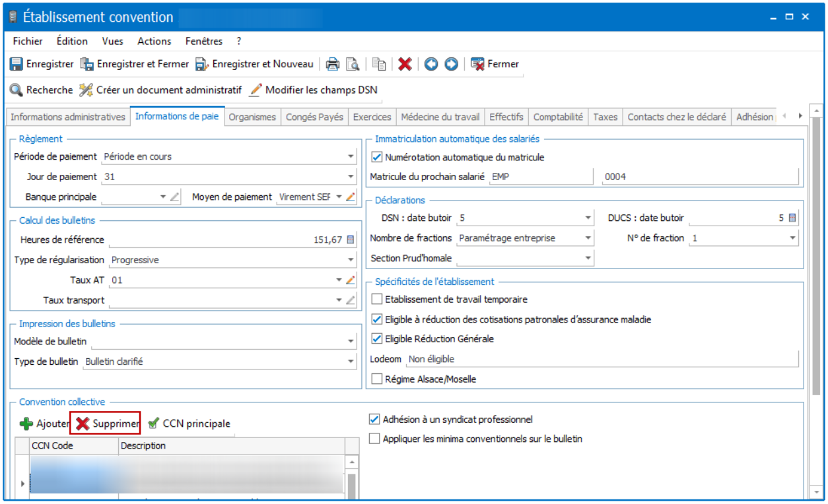Click Lodeom field Non éligible
The height and width of the screenshot is (504, 828).
click(602, 360)
